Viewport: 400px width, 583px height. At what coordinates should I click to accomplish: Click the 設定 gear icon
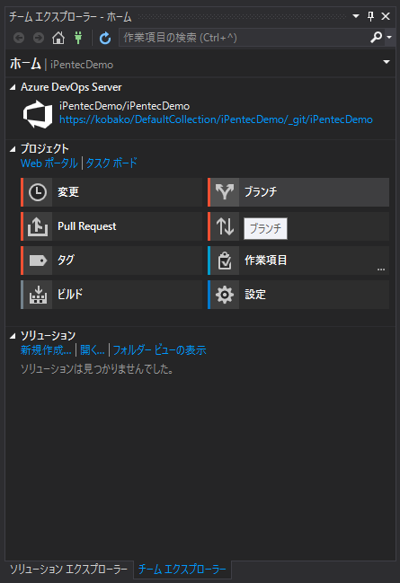click(x=225, y=294)
